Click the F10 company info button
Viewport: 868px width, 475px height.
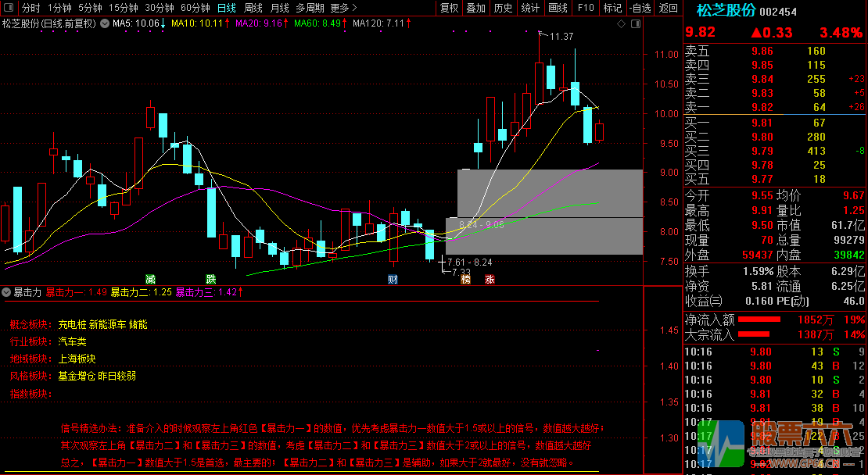coord(585,8)
